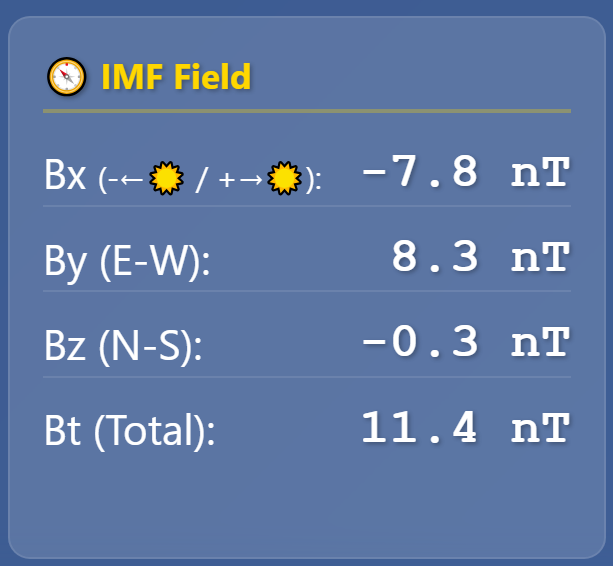This screenshot has height=566, width=613.
Task: Click the olive divider line under heading
Action: pos(307,111)
